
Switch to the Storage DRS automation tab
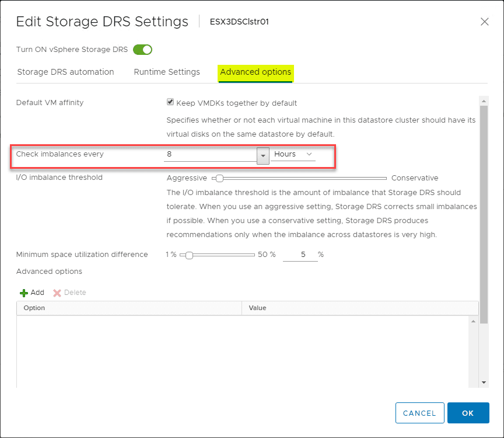point(65,72)
